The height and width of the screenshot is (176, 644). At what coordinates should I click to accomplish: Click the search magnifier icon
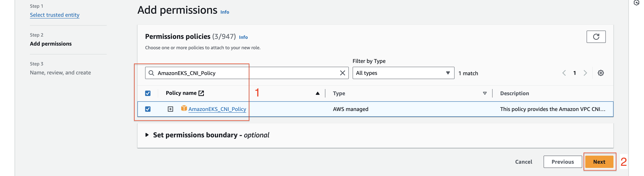click(x=151, y=73)
